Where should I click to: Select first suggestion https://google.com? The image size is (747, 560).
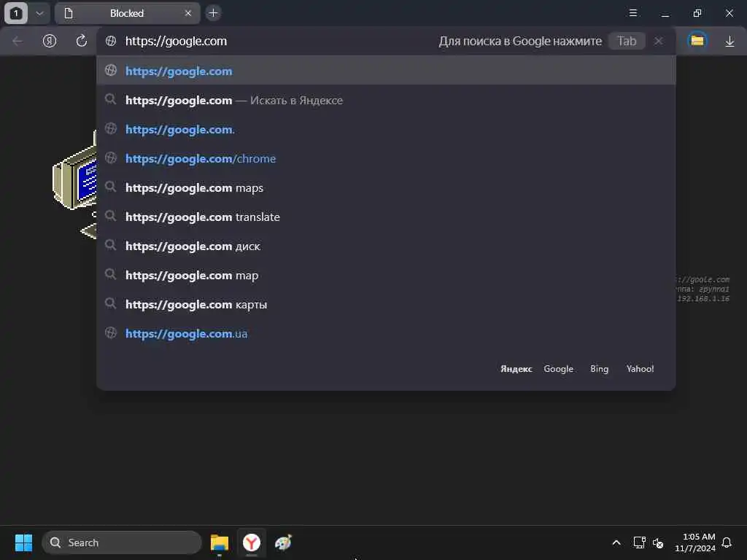coord(386,71)
